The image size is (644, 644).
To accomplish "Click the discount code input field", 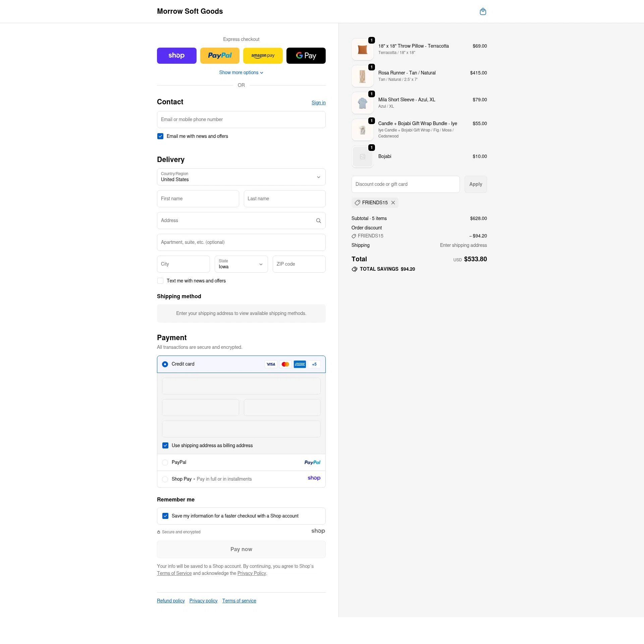I will tap(406, 184).
